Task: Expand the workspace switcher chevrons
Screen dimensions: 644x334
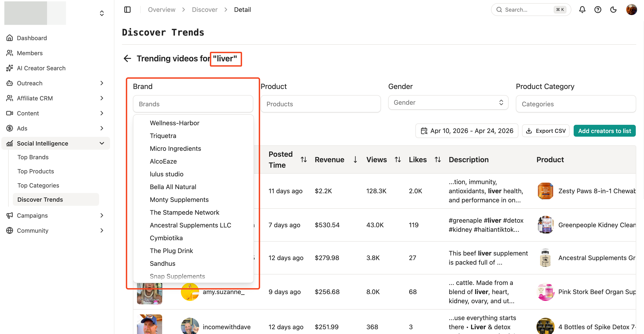Action: 102,13
